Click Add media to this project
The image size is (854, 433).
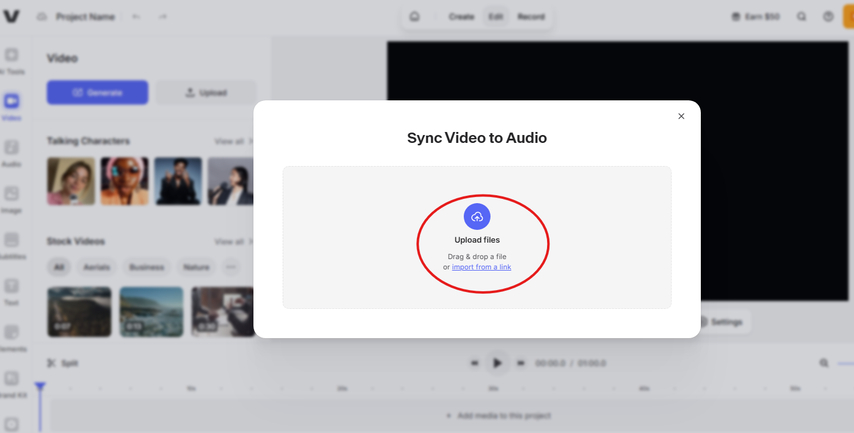tap(498, 416)
